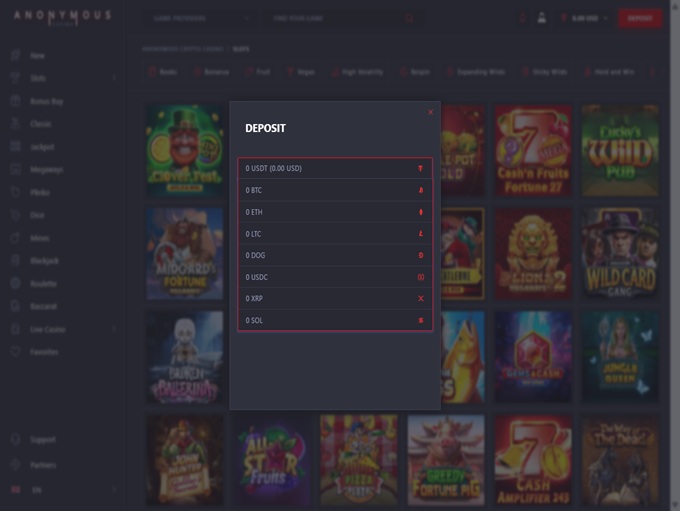This screenshot has height=511, width=680.
Task: Open the Support link in sidebar
Action: click(43, 440)
